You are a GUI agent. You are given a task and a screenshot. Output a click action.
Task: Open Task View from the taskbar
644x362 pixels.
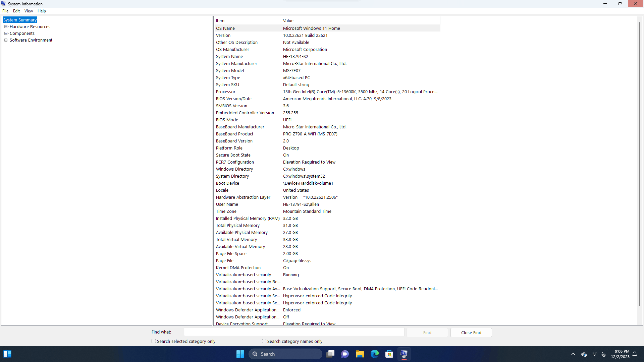point(330,354)
